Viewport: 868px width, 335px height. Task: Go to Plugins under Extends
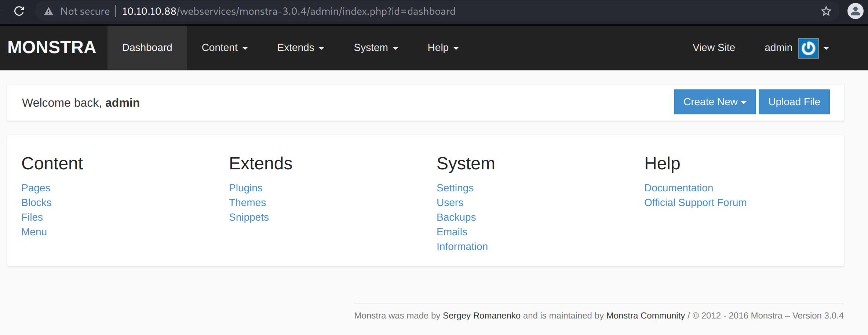[x=246, y=188]
